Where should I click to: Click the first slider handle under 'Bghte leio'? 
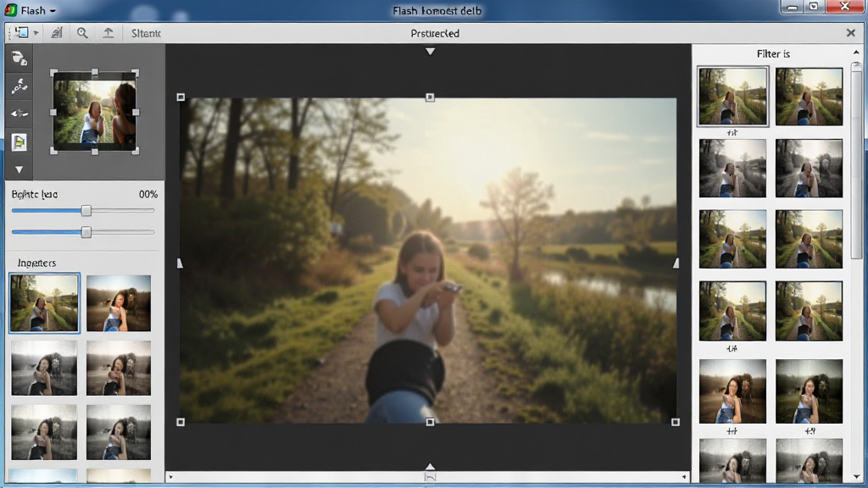(x=86, y=211)
